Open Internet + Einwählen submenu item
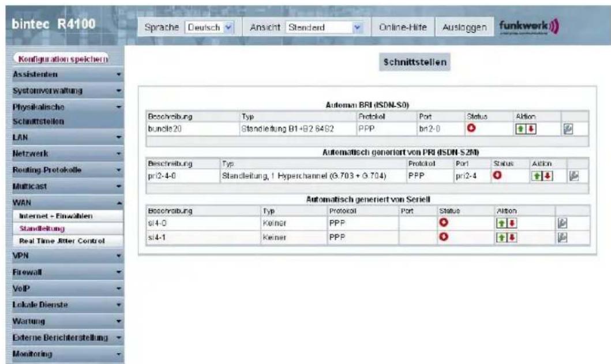The width and height of the screenshot is (611, 364). (x=68, y=216)
